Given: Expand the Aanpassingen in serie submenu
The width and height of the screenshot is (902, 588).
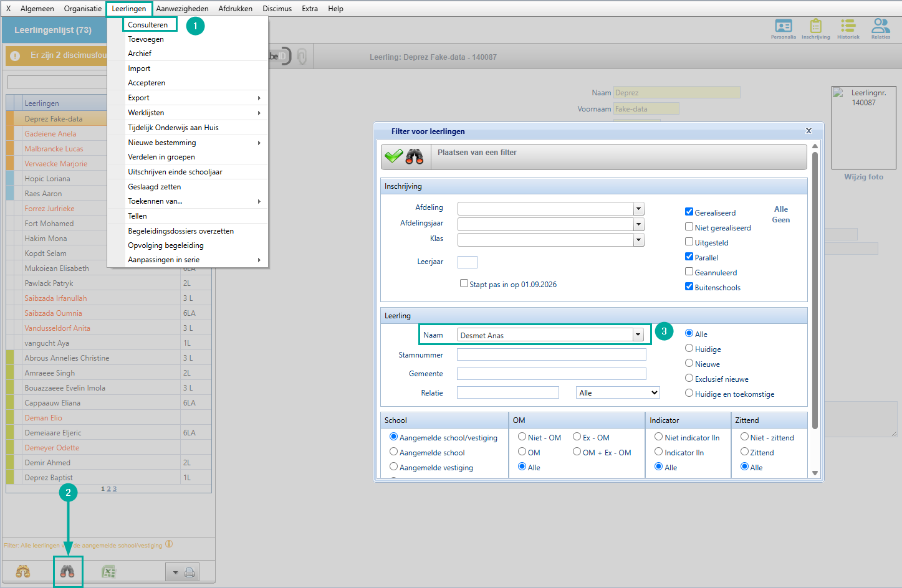Looking at the screenshot, I should click(188, 260).
